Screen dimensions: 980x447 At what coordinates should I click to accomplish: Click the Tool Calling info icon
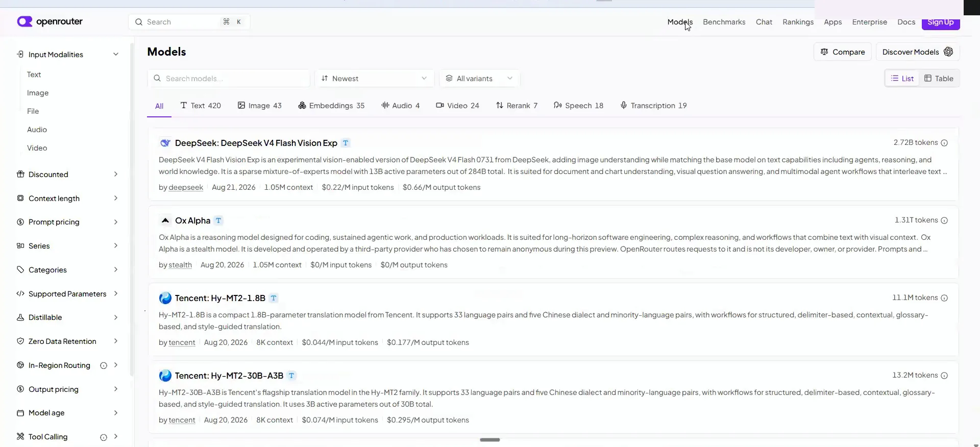[104, 437]
